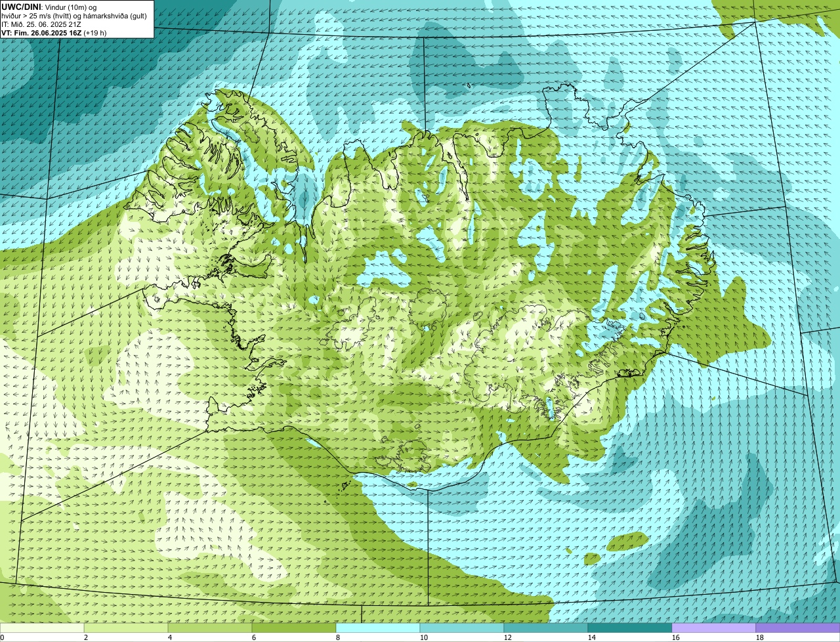Click the purple legend swatch above 18 m/s
Screen dimensions: 840x642
tap(798, 628)
